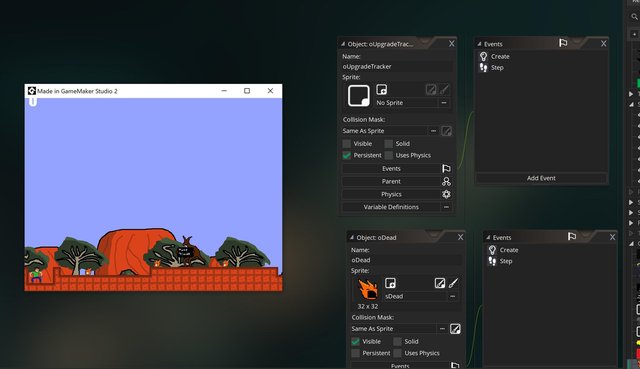Click the new sprite icon in oUpgradeTracker

pos(381,89)
